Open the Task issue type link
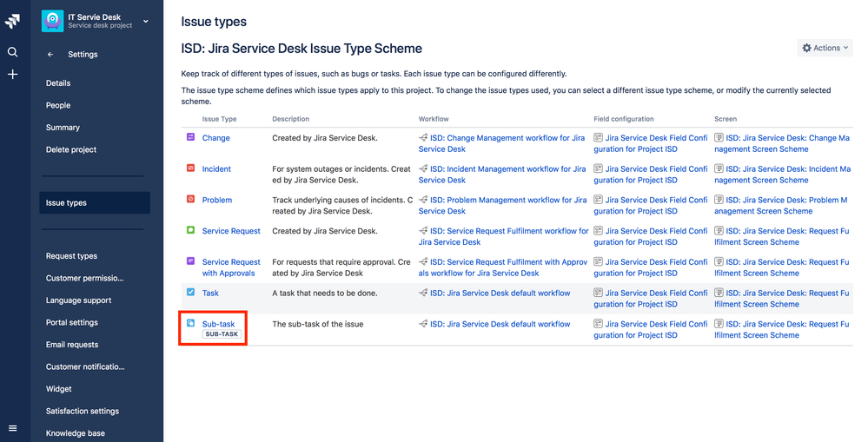The width and height of the screenshot is (868, 442). pos(210,293)
